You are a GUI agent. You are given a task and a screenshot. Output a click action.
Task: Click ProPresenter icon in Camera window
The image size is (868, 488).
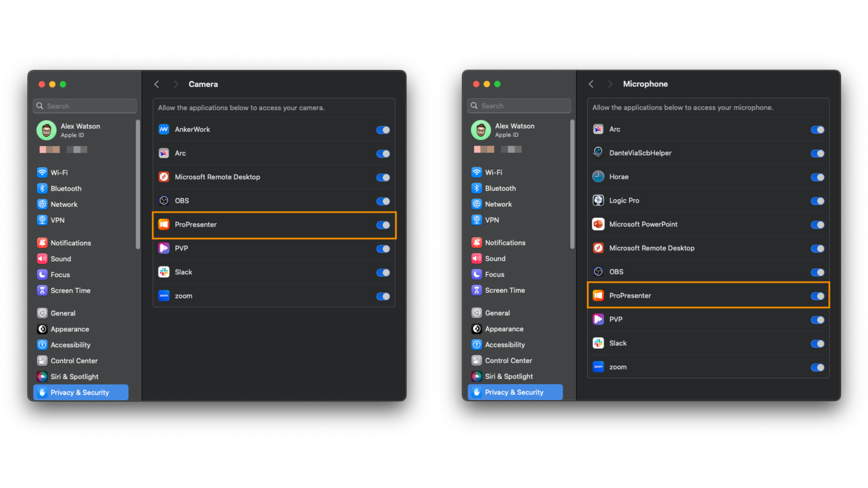164,225
